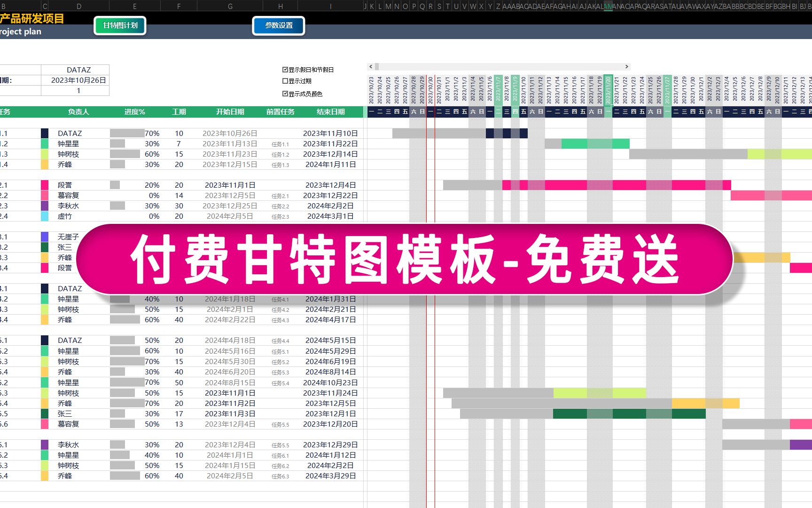The height and width of the screenshot is (508, 812).
Task: Click purple swatch beside 李秋水 ending 2024年2月2日
Action: (45, 206)
